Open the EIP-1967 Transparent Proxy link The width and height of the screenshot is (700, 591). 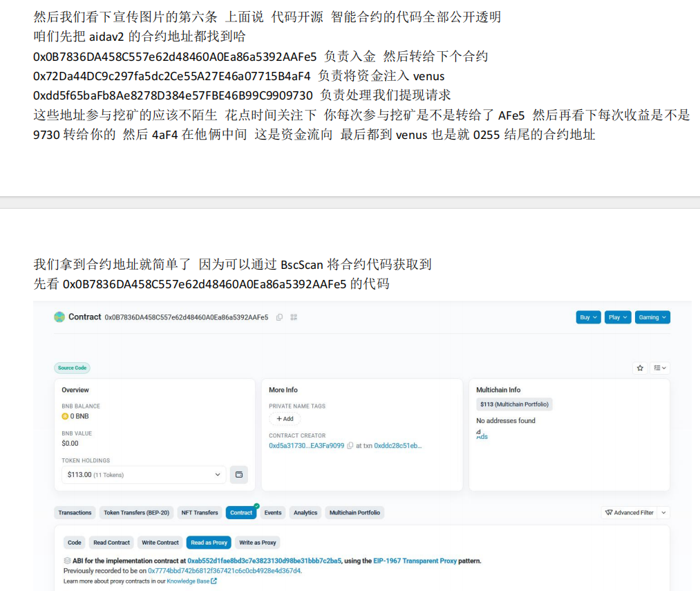tap(415, 561)
